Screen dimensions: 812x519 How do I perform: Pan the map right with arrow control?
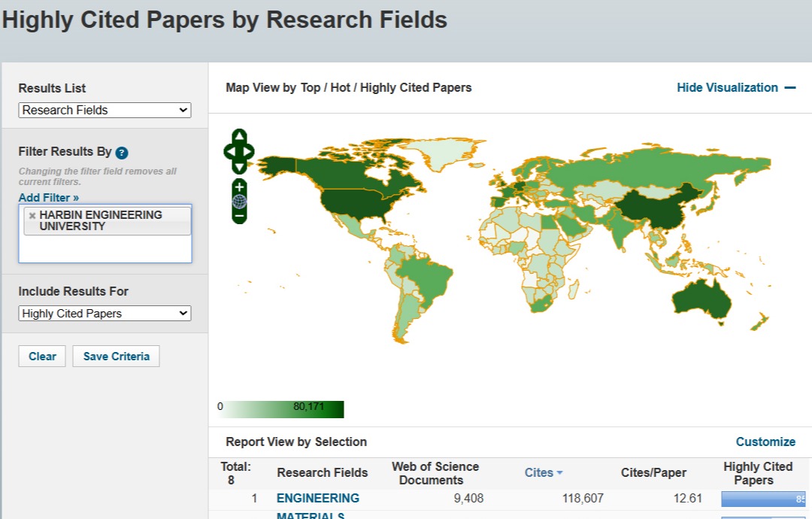(x=250, y=152)
